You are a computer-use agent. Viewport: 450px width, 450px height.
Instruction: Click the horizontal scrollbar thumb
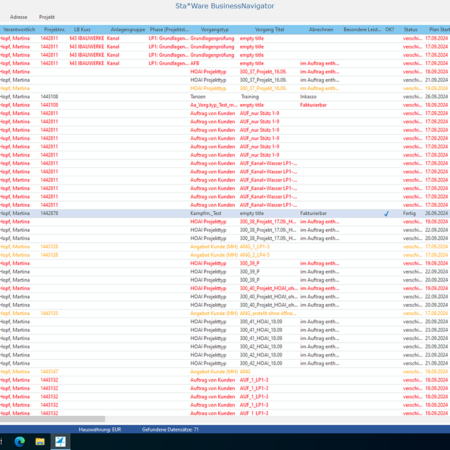(x=52, y=419)
